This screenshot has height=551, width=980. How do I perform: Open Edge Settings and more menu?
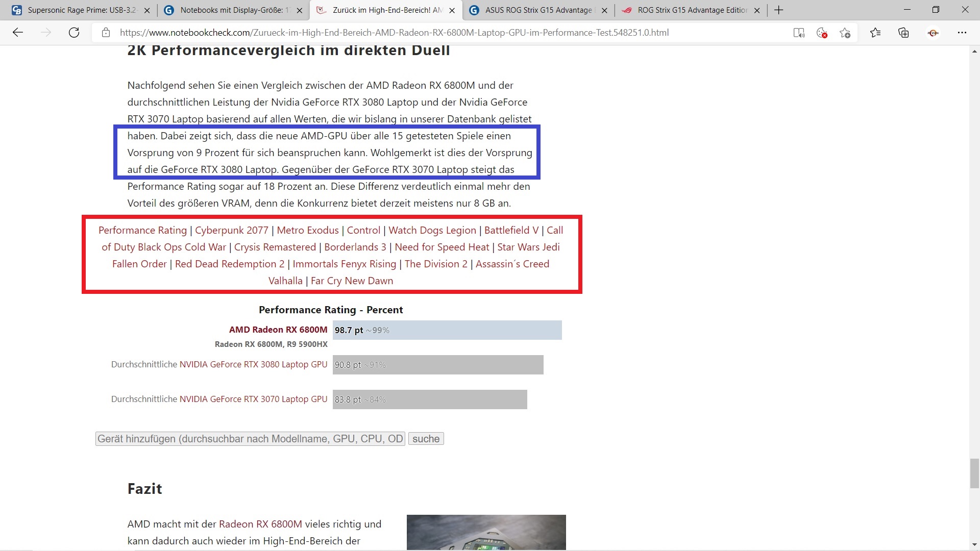[x=962, y=33]
